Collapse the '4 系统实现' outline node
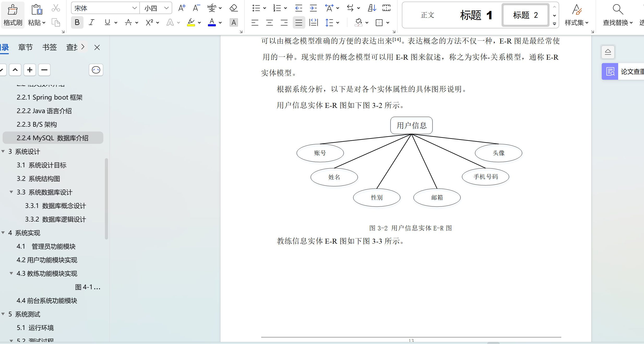 tap(3, 233)
